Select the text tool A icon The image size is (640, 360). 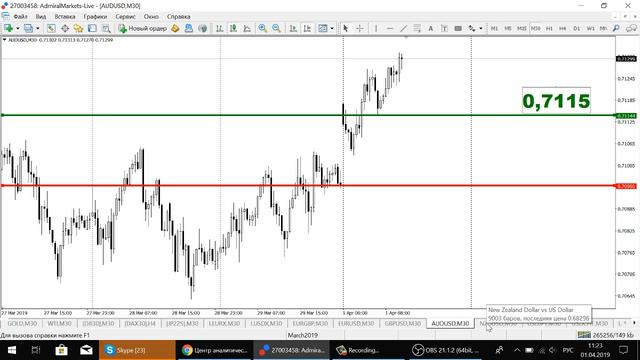[x=431, y=28]
